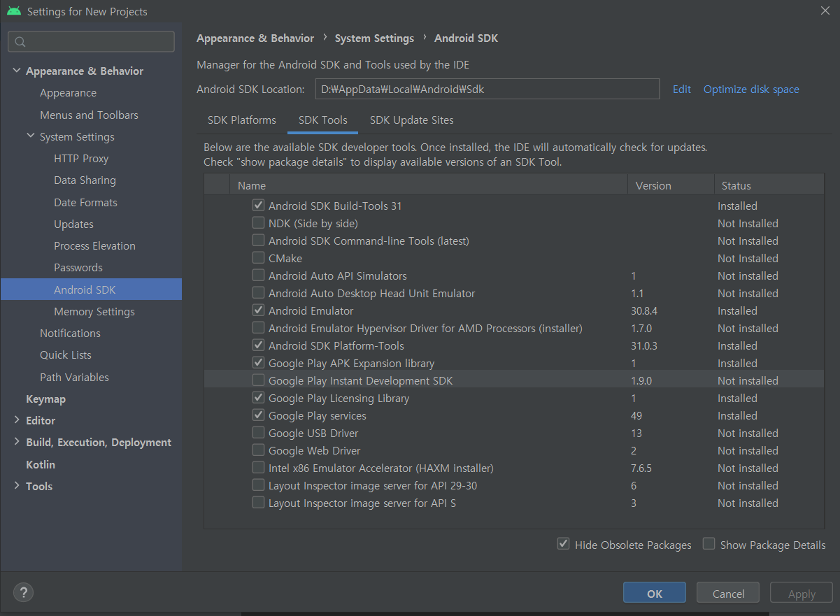The width and height of the screenshot is (840, 616).
Task: Expand the Tools settings node
Action: click(17, 486)
